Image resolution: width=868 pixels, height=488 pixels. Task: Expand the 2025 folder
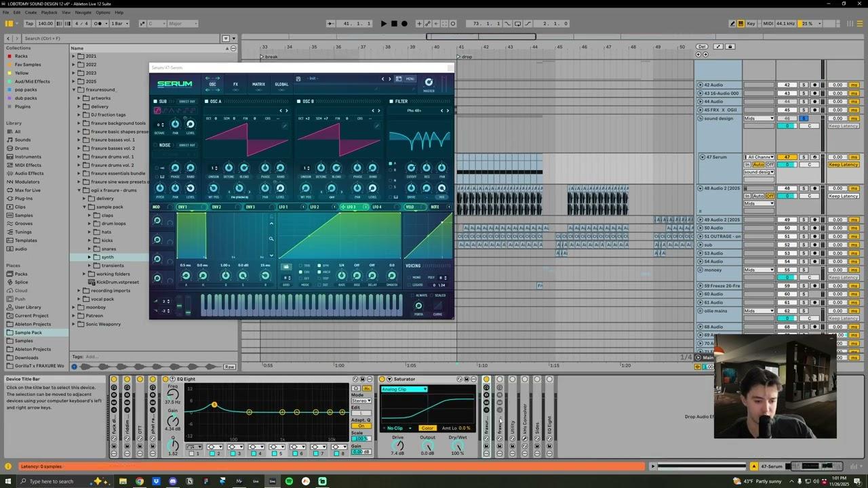pos(73,81)
